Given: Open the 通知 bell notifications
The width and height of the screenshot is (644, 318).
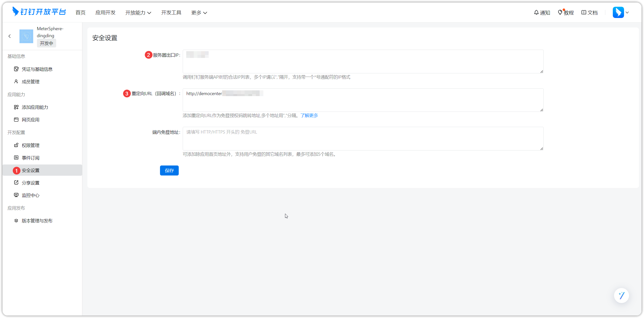Looking at the screenshot, I should pyautogui.click(x=542, y=12).
